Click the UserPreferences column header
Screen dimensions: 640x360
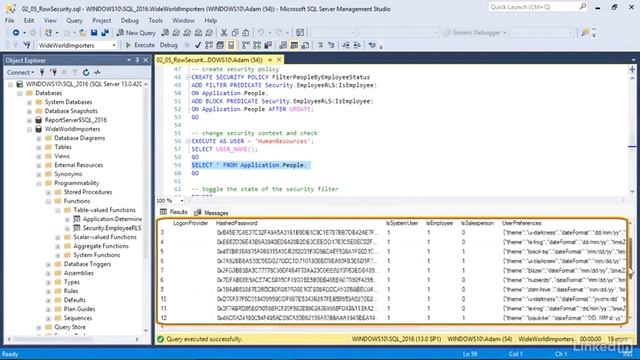(x=522, y=223)
